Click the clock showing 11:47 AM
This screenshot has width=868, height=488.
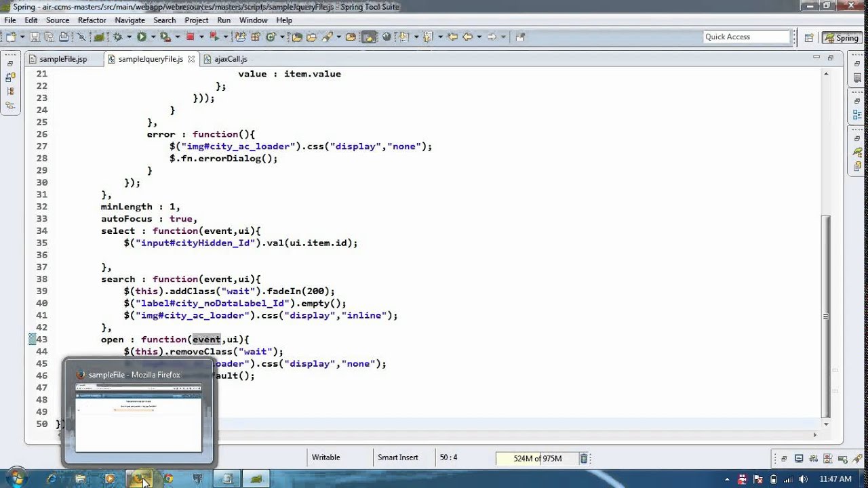pos(835,479)
